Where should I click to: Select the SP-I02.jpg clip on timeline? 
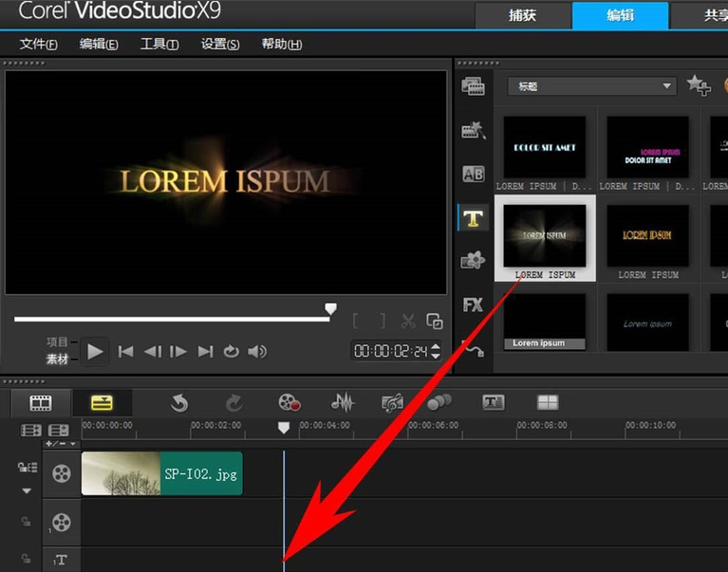pyautogui.click(x=162, y=473)
